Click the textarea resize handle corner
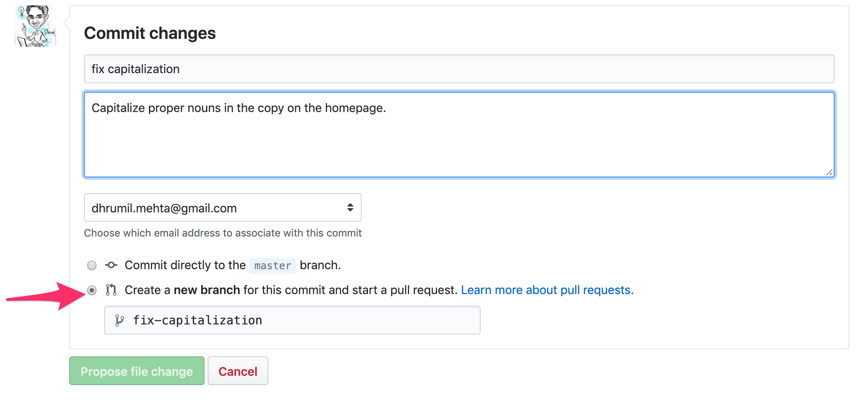This screenshot has width=868, height=403. pyautogui.click(x=829, y=173)
